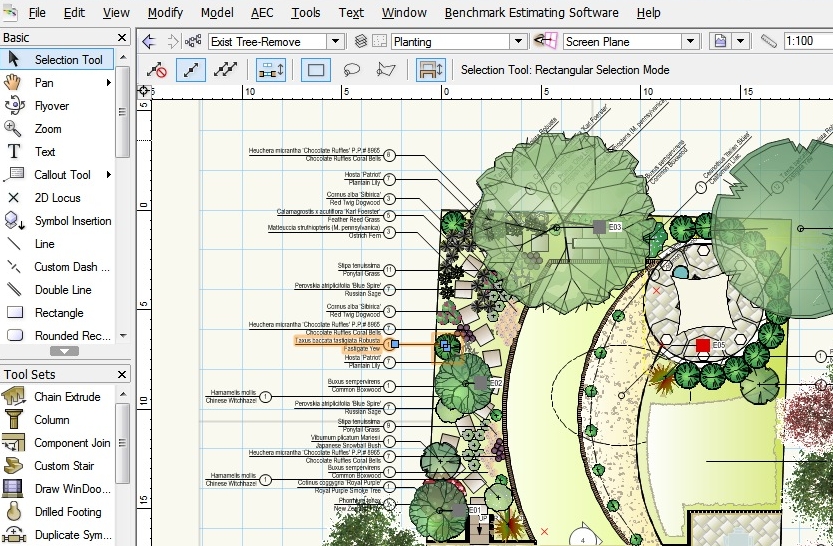This screenshot has width=833, height=546.
Task: Open the Exist Tree-Remove class dropdown
Action: tap(334, 42)
